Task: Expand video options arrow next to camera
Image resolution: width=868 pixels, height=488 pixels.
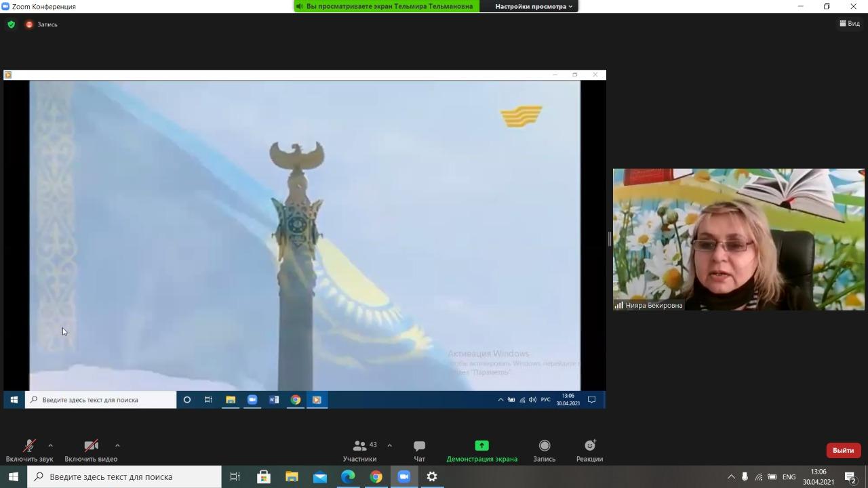Action: (x=117, y=445)
